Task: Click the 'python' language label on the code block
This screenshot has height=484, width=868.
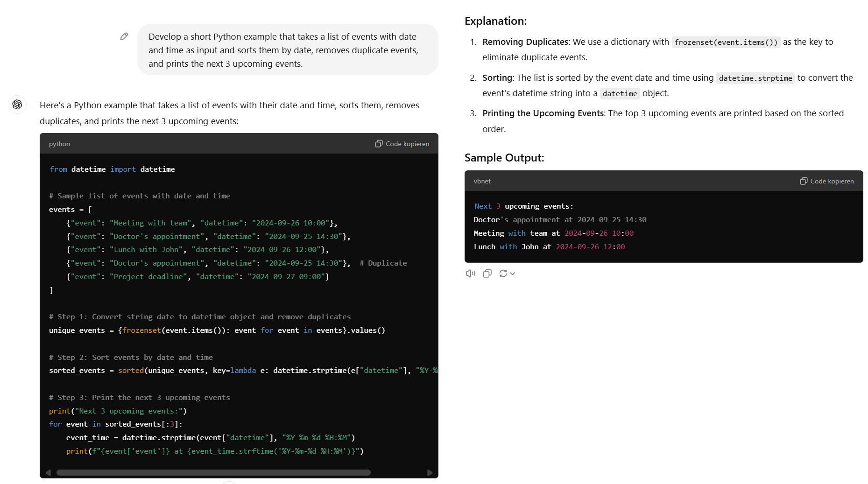Action: [x=59, y=144]
